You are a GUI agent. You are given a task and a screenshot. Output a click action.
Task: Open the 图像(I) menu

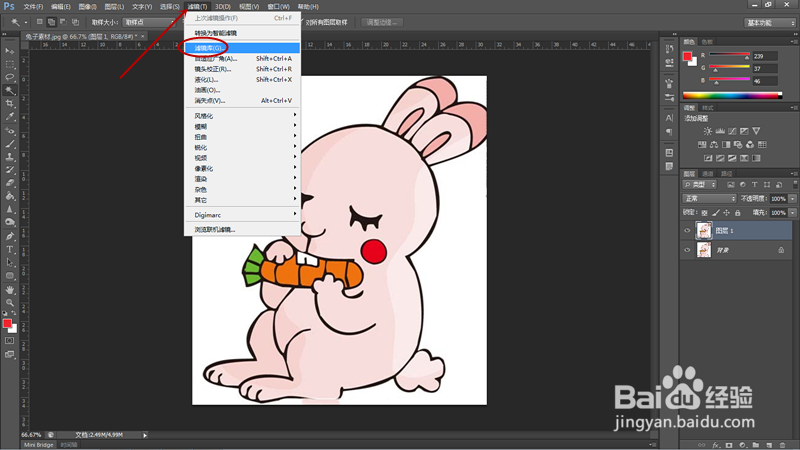[87, 7]
